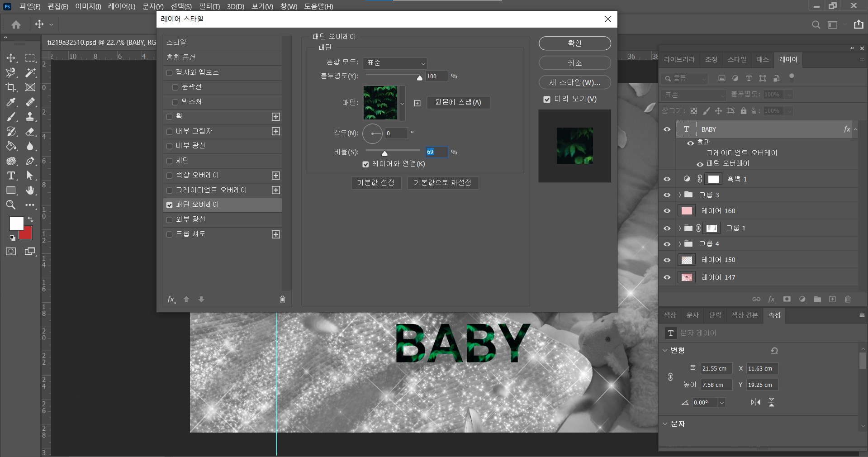Viewport: 868px width, 457px height.
Task: Select the Type tool in toolbar
Action: (x=11, y=176)
